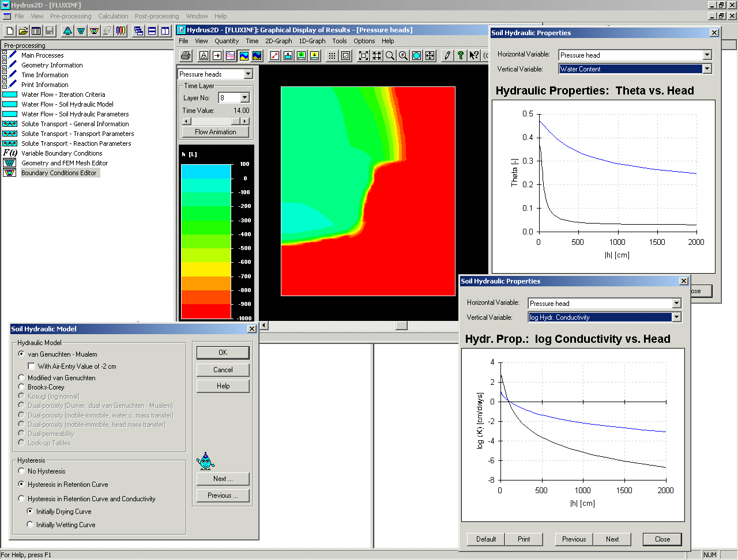Click Print in Soil Hydraulic Properties

point(524,539)
